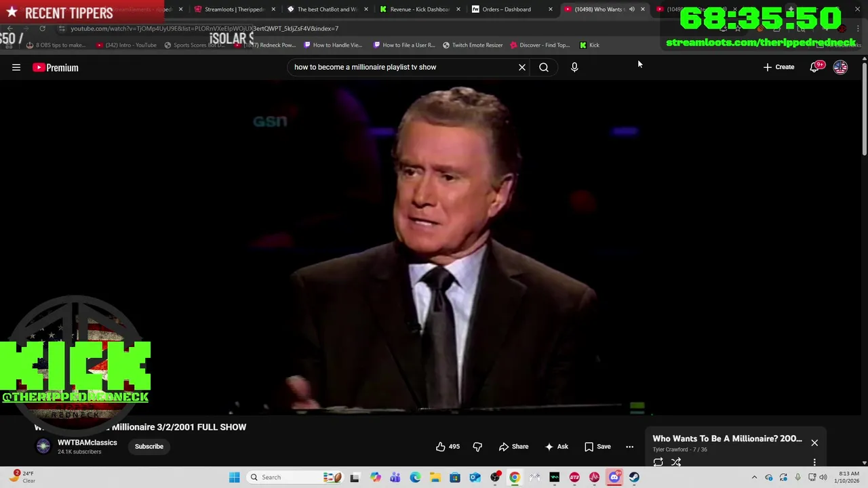
Task: Switch to Revenue - Kick Dashboard tab
Action: [x=420, y=9]
